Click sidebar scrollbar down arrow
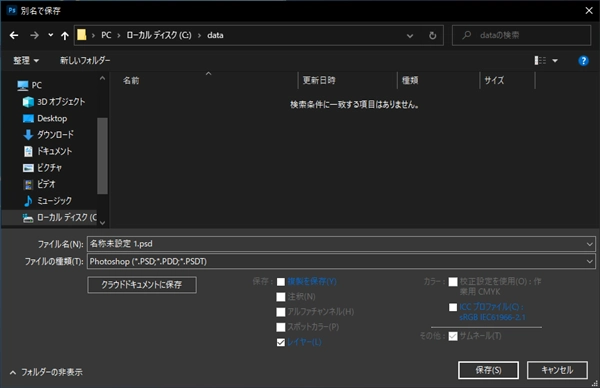Image resolution: width=600 pixels, height=388 pixels. pyautogui.click(x=102, y=223)
